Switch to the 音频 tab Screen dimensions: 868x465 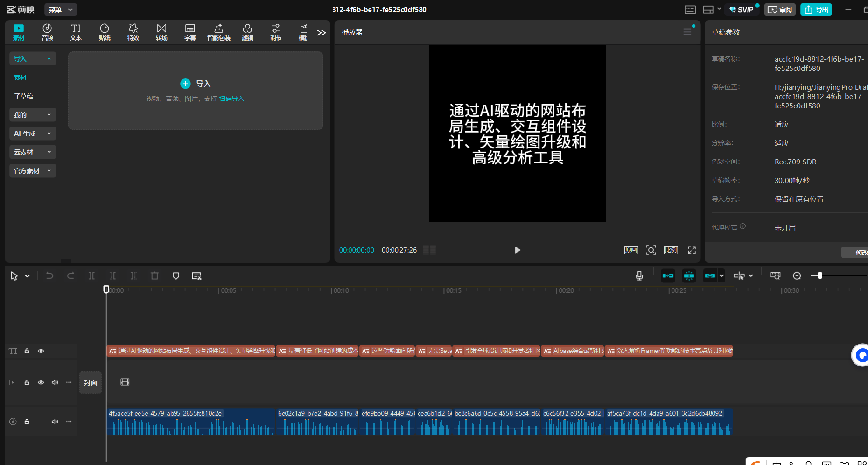[x=47, y=32]
